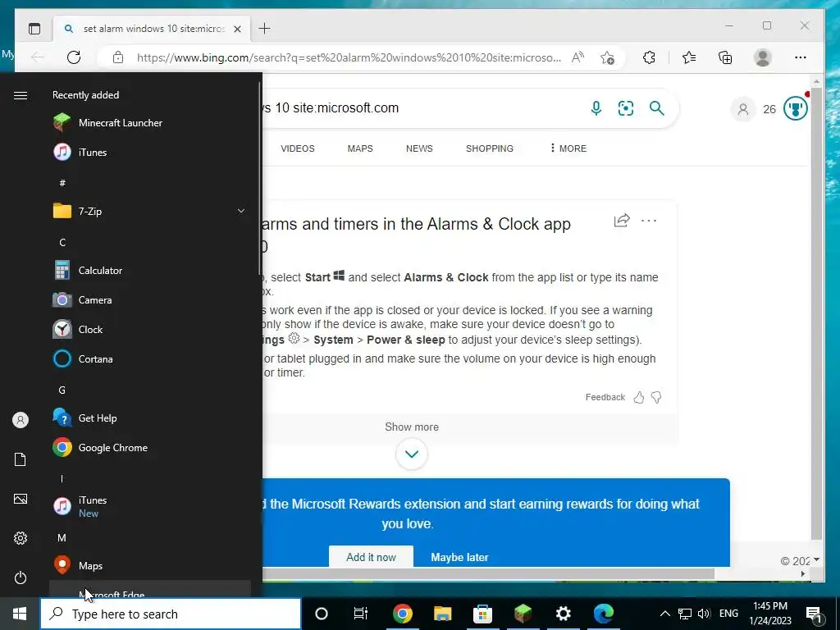Screen dimensions: 840x630
Task: Open File Explorer from taskbar
Action: 442,614
